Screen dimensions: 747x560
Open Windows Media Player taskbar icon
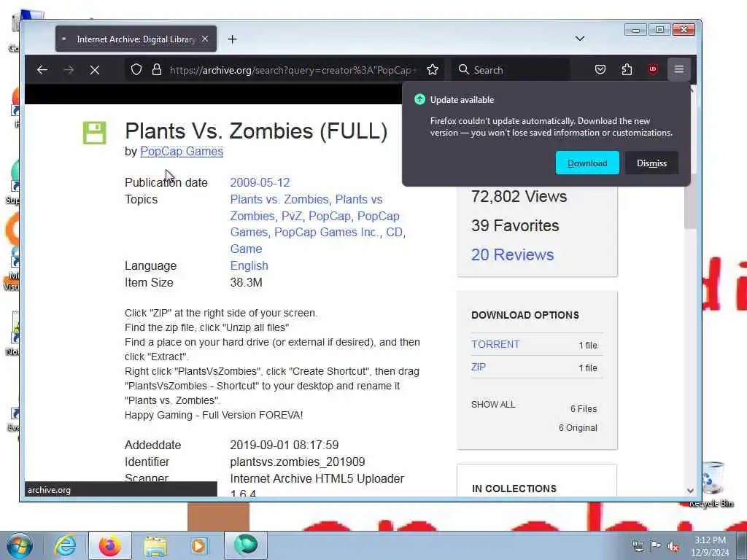[x=199, y=545]
